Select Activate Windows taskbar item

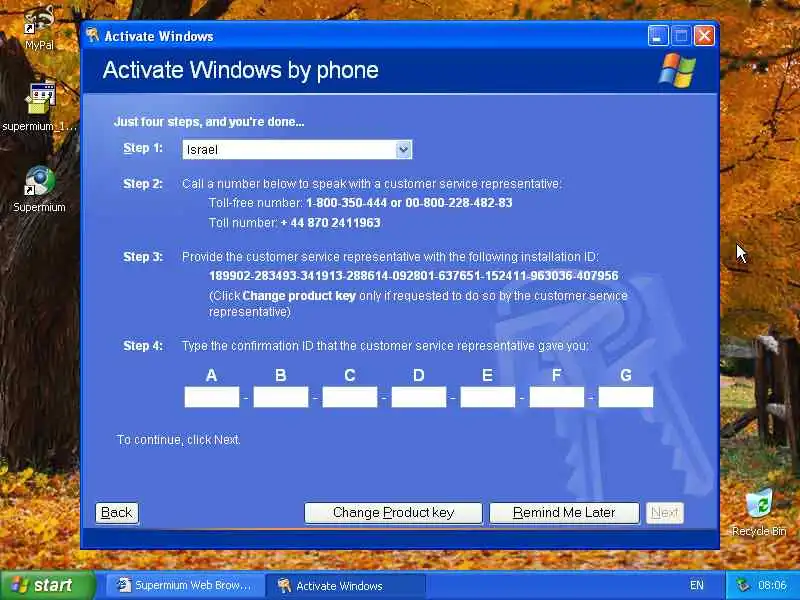(345, 585)
